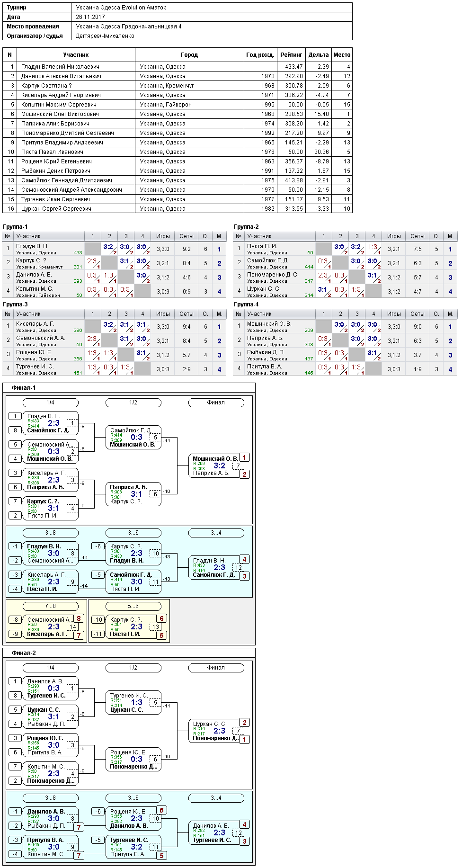Open the Группа-4 table title
Viewport: 462px width, 868px height.
246,304
